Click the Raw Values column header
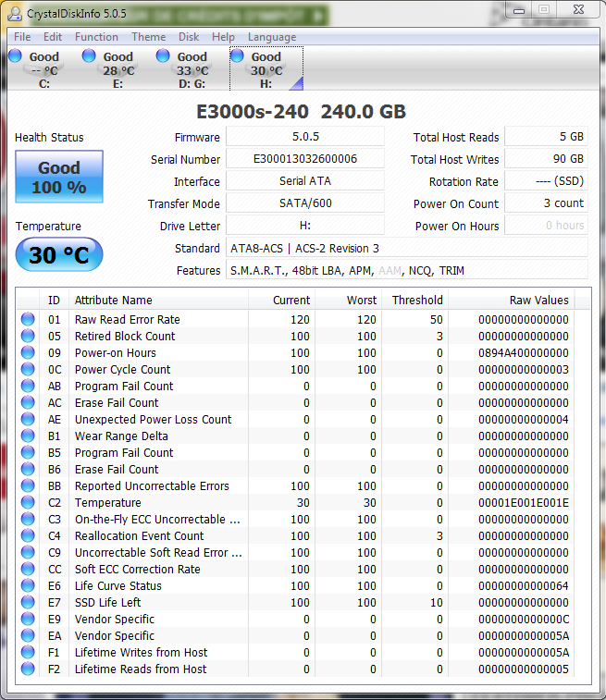Image resolution: width=606 pixels, height=700 pixels. point(538,301)
